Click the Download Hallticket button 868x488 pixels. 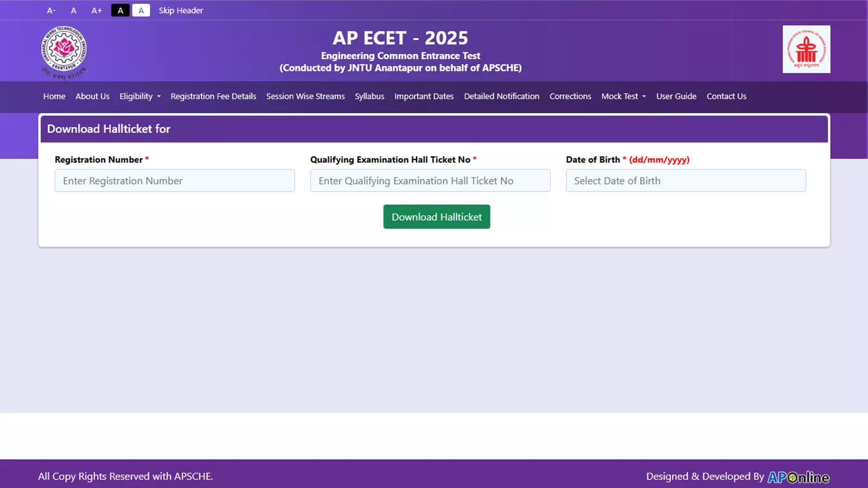436,216
